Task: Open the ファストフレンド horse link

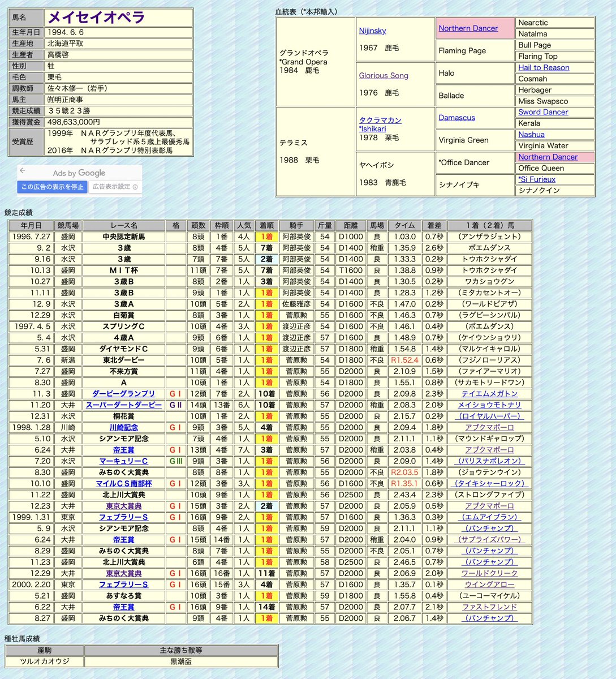Action: (489, 607)
